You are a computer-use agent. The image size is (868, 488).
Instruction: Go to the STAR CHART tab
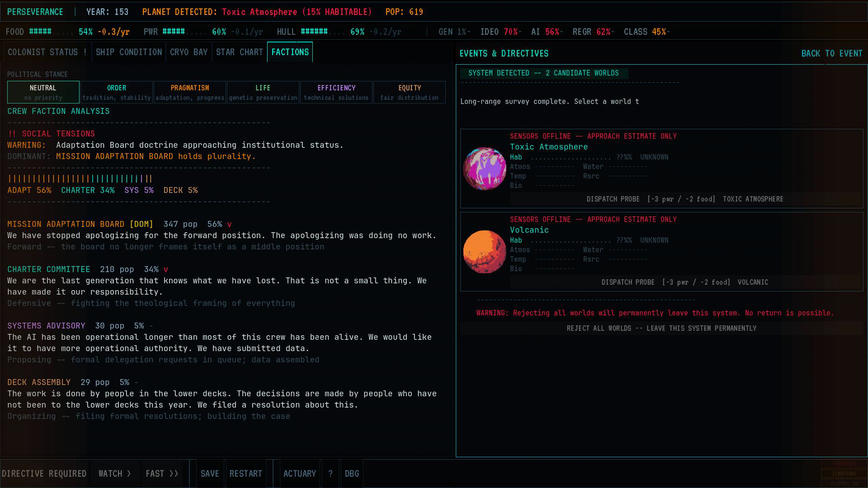pyautogui.click(x=240, y=52)
